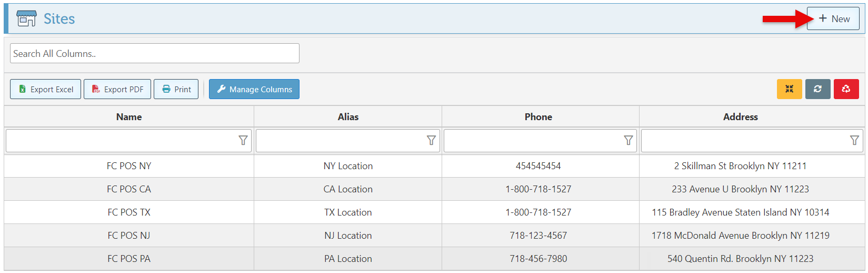Screen dimensions: 868x273
Task: Export the table to Excel
Action: (46, 89)
